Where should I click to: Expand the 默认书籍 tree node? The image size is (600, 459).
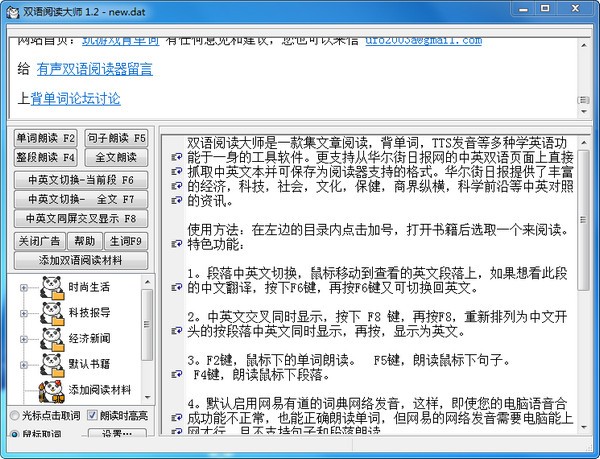(x=23, y=365)
